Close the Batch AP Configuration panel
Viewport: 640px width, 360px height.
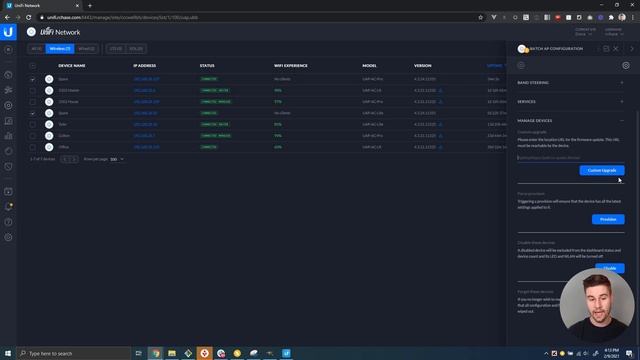616,49
